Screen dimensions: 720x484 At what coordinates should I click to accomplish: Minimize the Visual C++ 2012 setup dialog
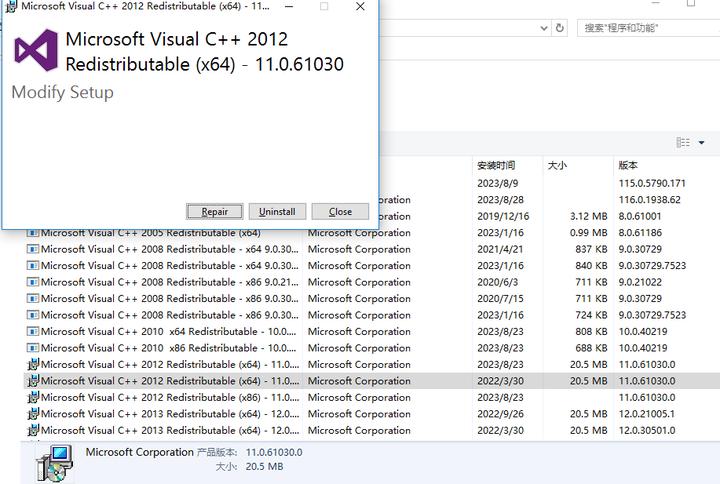(x=289, y=6)
